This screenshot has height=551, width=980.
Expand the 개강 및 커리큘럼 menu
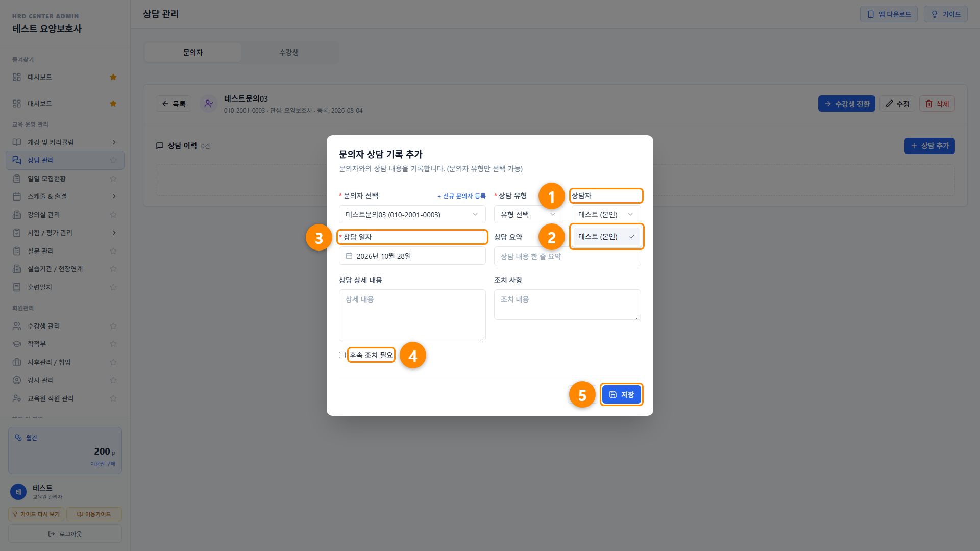pyautogui.click(x=65, y=142)
